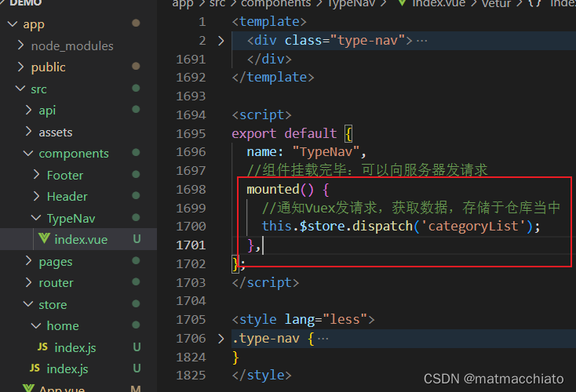The image size is (576, 392).
Task: Expand the pages folder chevron
Action: point(29,261)
